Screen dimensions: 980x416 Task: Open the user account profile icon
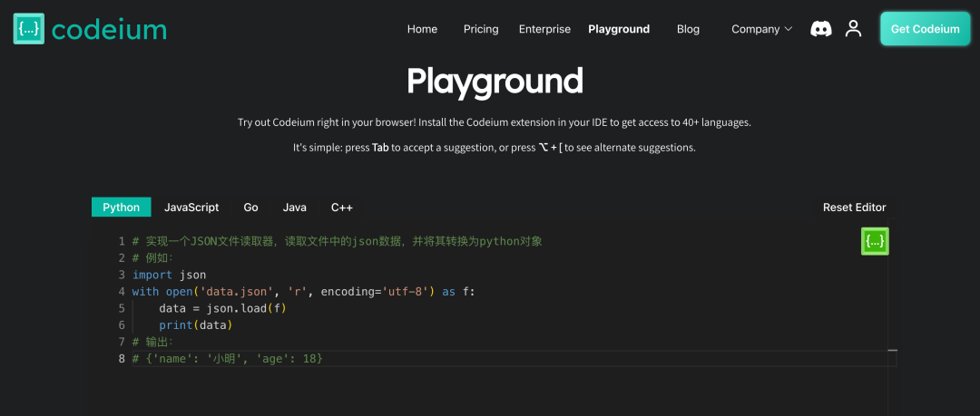853,29
